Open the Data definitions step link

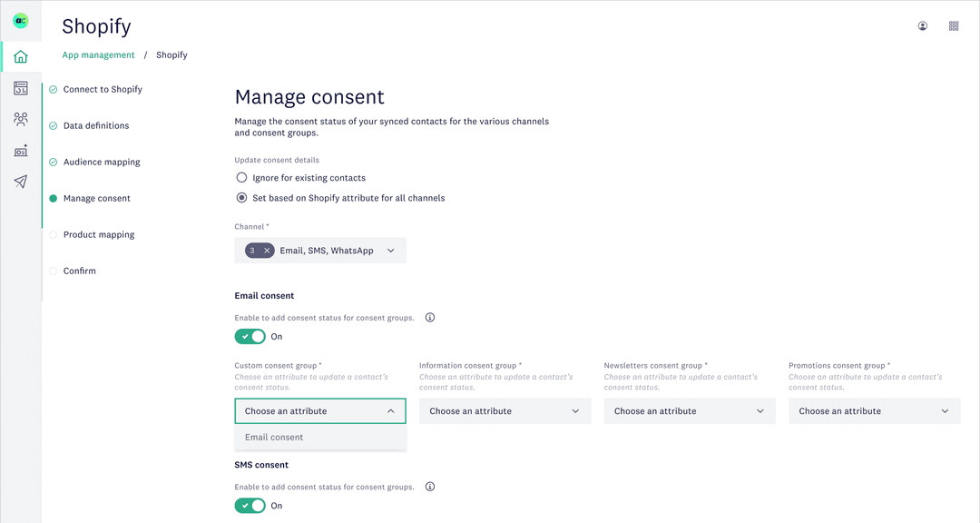click(94, 125)
